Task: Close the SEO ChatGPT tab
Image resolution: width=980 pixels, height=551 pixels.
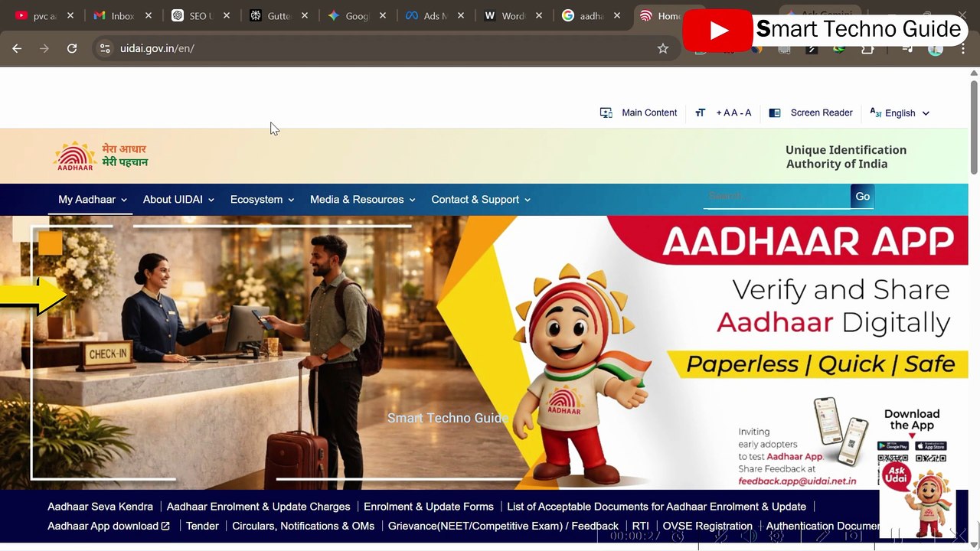Action: click(x=227, y=15)
